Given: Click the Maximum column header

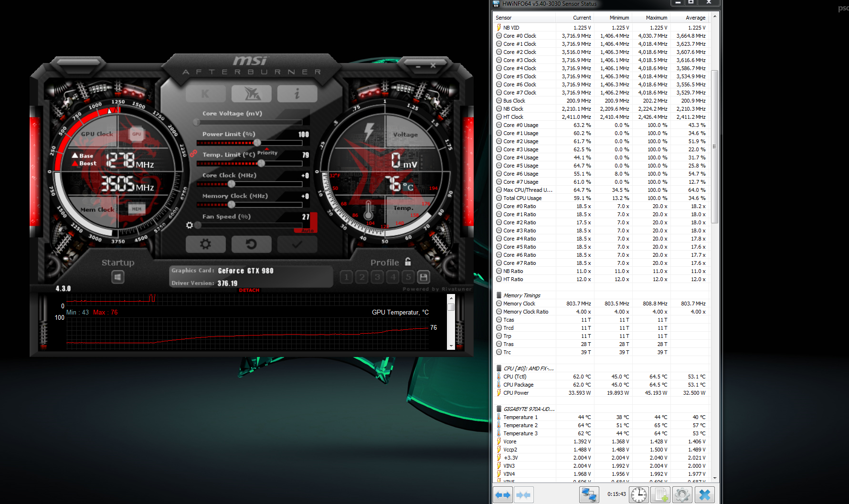Looking at the screenshot, I should tap(651, 18).
